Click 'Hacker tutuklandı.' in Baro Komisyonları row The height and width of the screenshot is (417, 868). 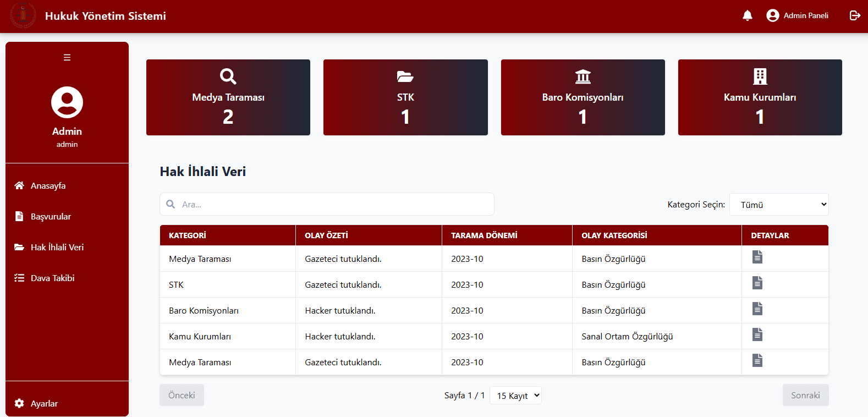click(x=340, y=310)
